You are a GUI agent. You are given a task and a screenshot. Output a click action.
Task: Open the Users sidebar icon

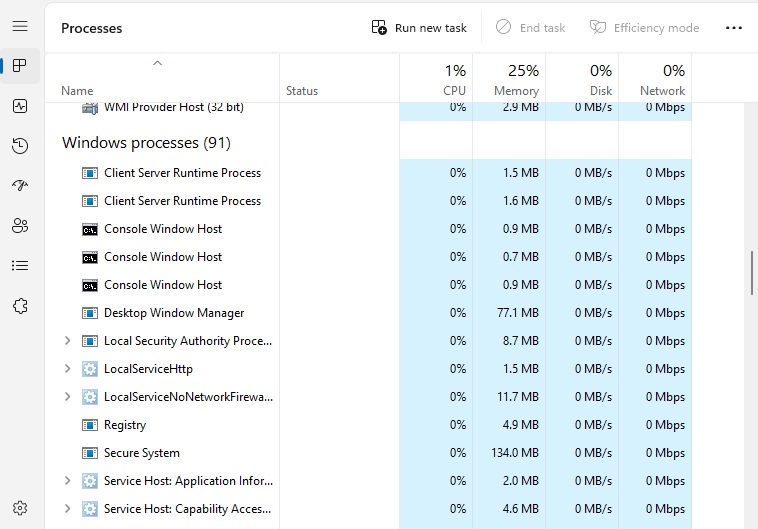20,225
